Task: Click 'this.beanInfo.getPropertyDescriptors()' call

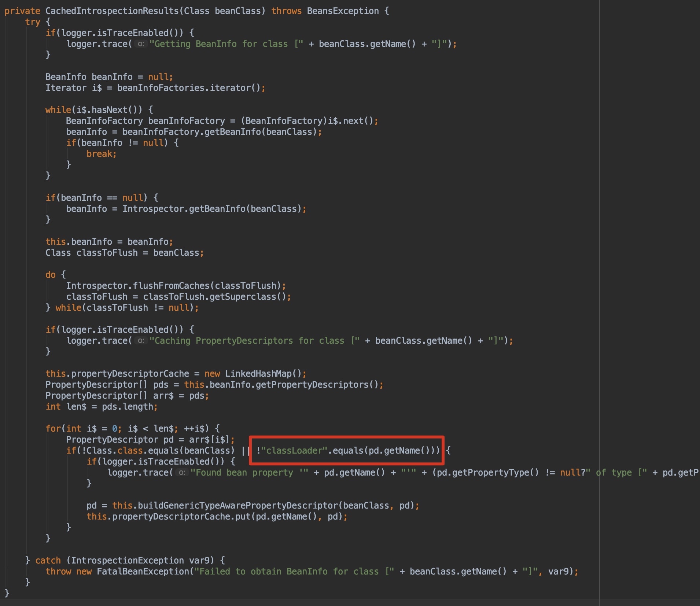Action: (x=281, y=385)
